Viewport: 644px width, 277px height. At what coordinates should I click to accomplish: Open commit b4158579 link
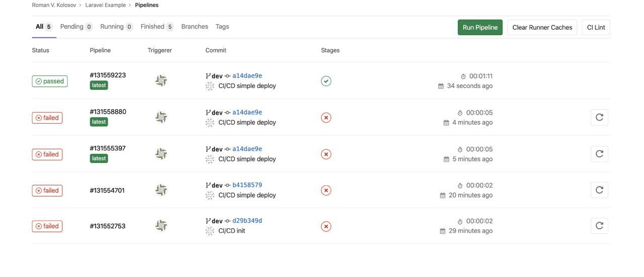[x=247, y=185]
